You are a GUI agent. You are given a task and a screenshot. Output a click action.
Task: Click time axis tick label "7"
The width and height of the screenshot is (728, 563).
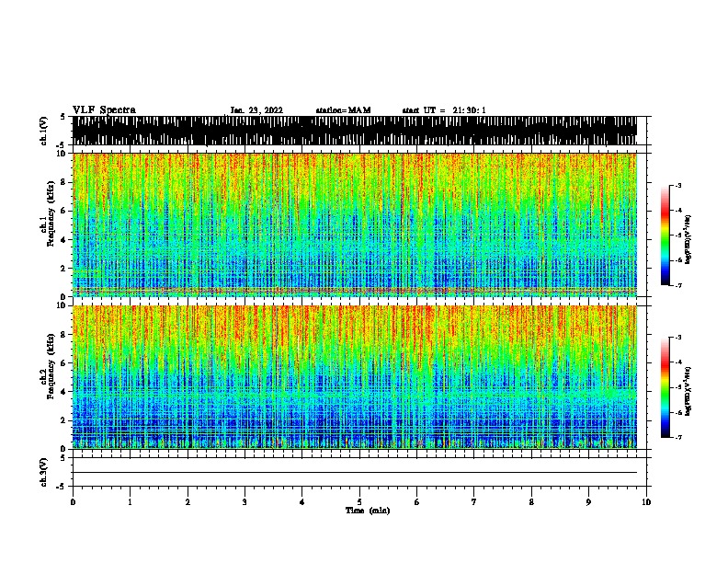[x=474, y=502]
